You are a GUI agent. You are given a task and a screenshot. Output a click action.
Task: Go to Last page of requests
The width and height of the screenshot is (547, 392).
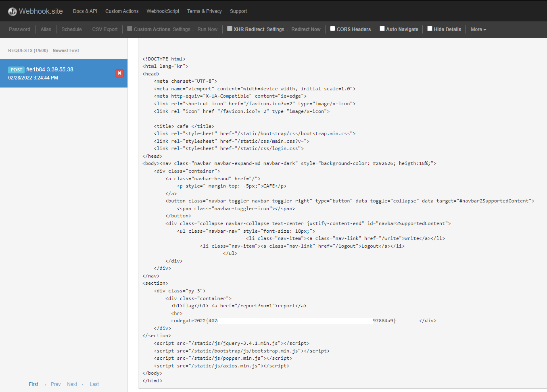[94, 384]
